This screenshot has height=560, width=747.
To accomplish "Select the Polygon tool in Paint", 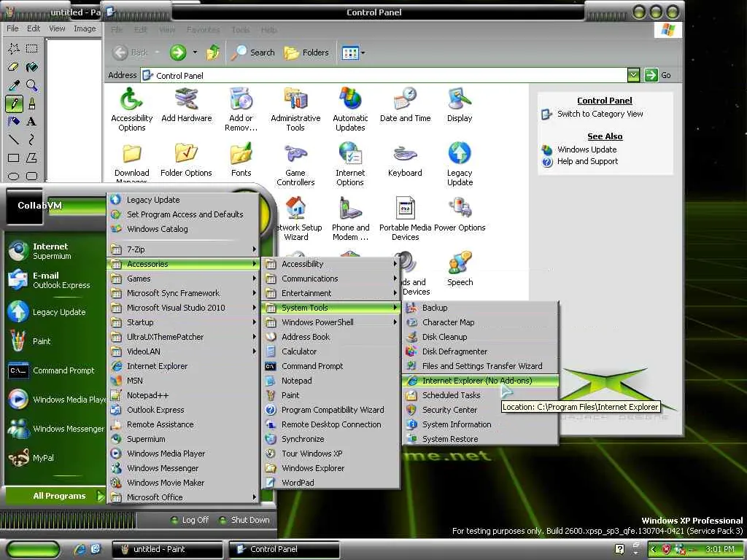I will 32,157.
